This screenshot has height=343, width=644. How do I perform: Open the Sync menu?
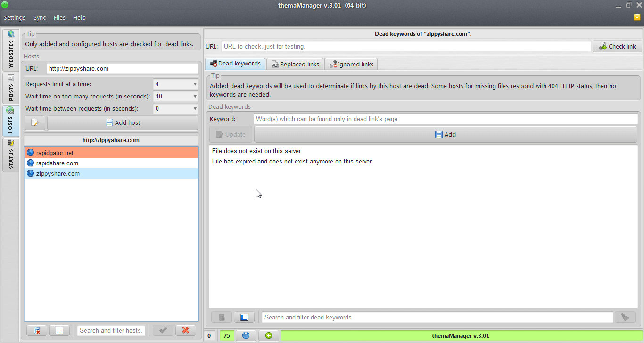click(40, 17)
